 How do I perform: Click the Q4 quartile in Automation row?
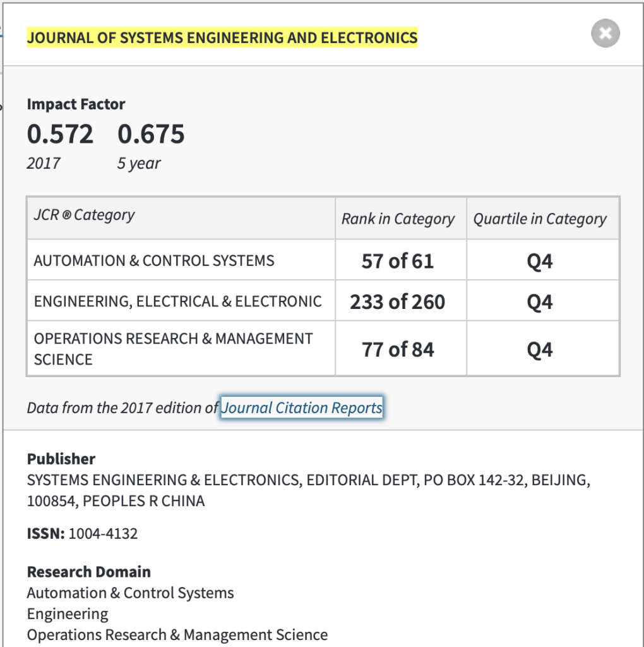(540, 261)
